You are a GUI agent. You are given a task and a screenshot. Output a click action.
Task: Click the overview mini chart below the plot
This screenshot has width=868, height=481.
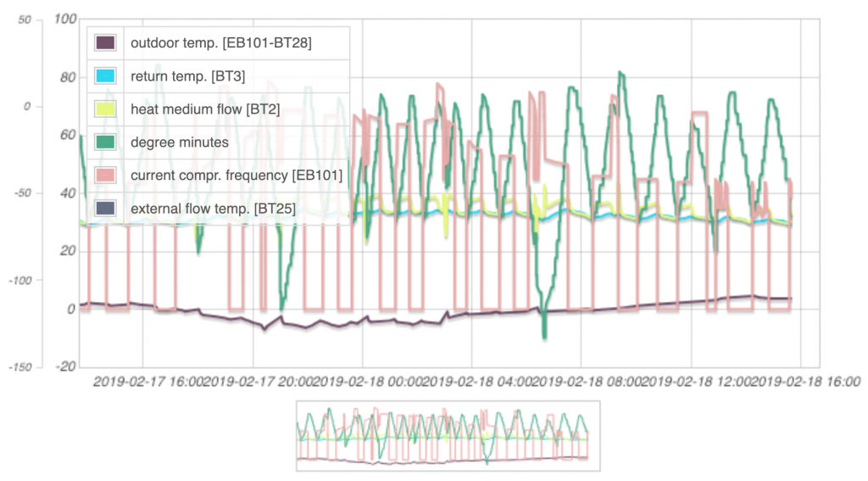point(448,435)
